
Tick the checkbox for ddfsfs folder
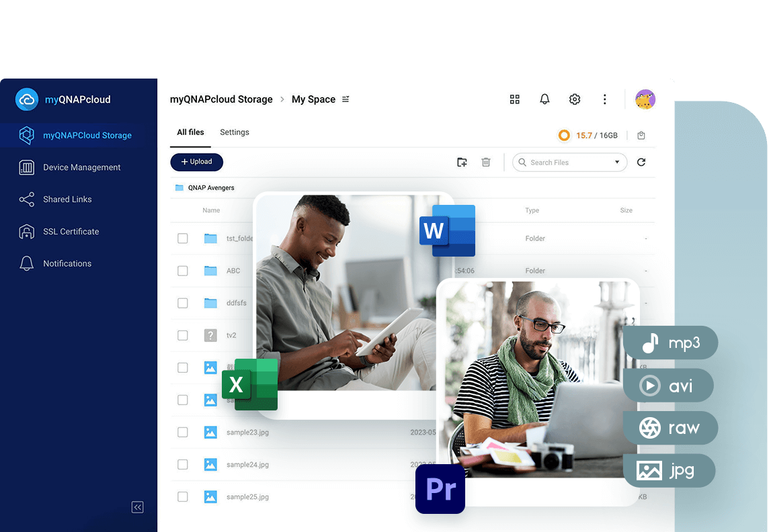pyautogui.click(x=182, y=303)
